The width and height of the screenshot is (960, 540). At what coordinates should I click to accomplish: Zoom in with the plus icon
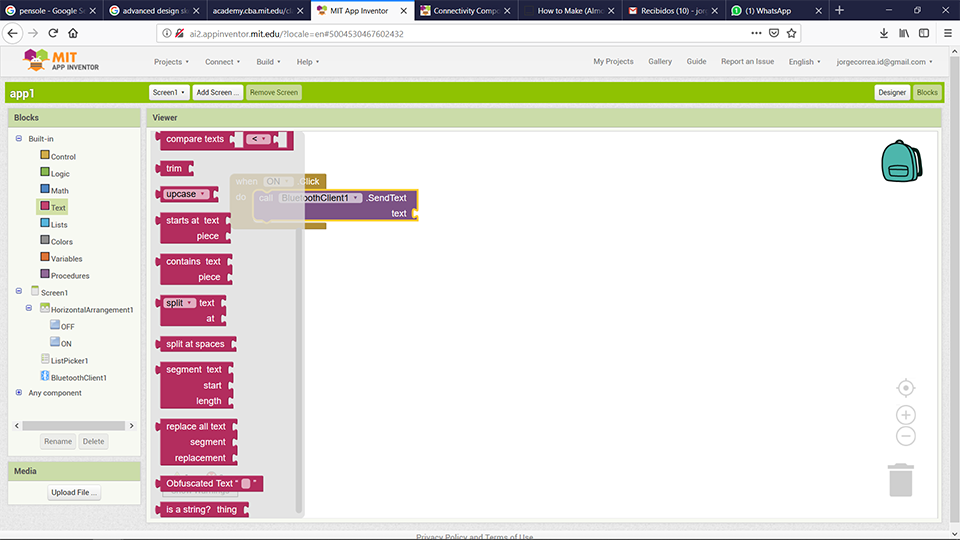(906, 415)
